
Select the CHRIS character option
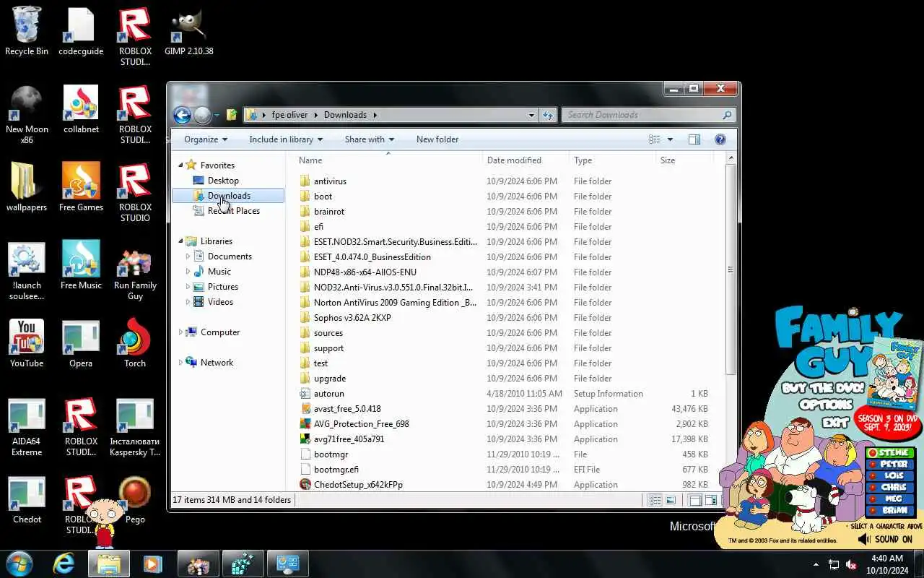point(890,488)
